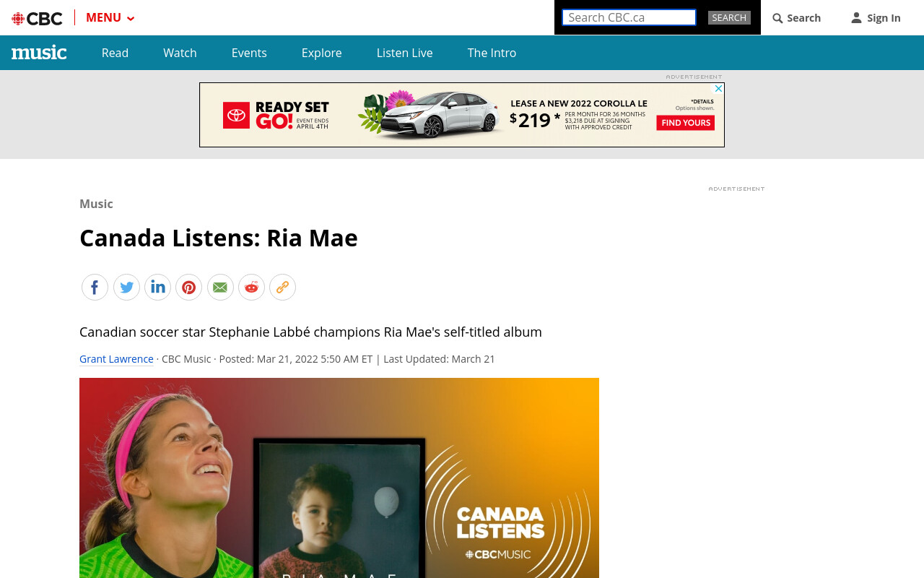924x578 pixels.
Task: Open the Watch tab
Action: click(180, 53)
